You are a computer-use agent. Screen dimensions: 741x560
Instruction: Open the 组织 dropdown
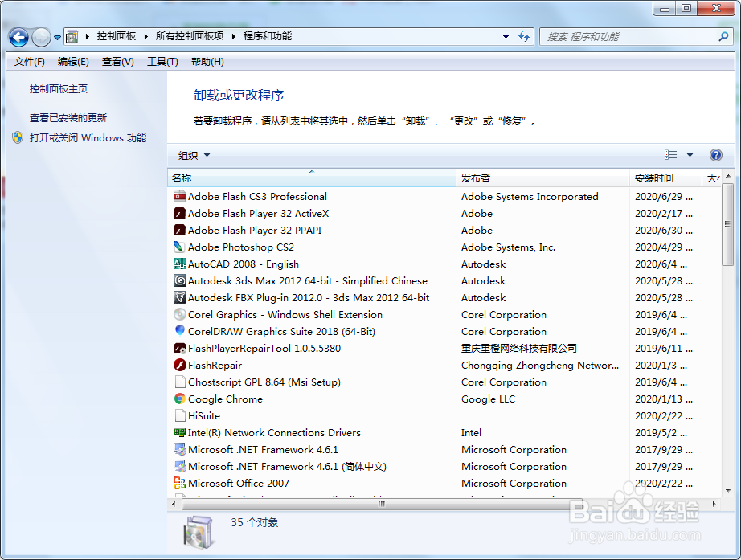click(194, 156)
